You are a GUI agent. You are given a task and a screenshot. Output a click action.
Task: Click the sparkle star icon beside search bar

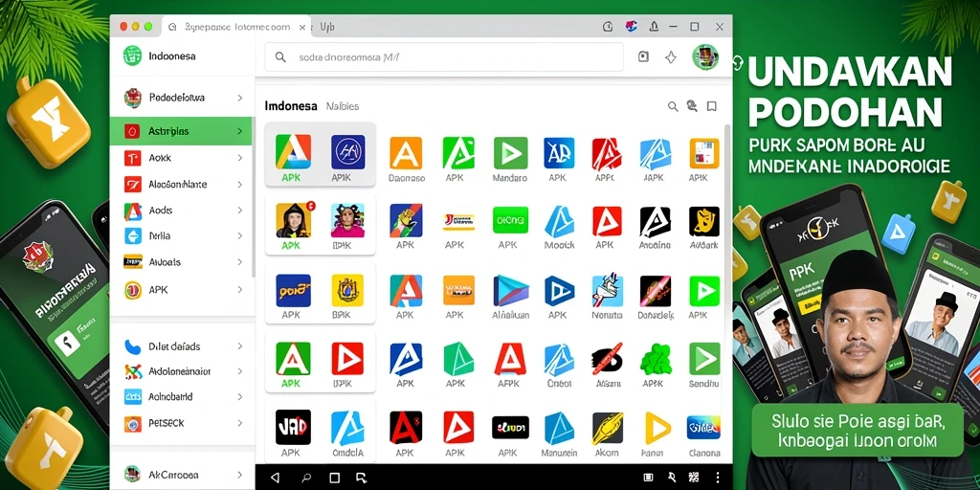(671, 57)
